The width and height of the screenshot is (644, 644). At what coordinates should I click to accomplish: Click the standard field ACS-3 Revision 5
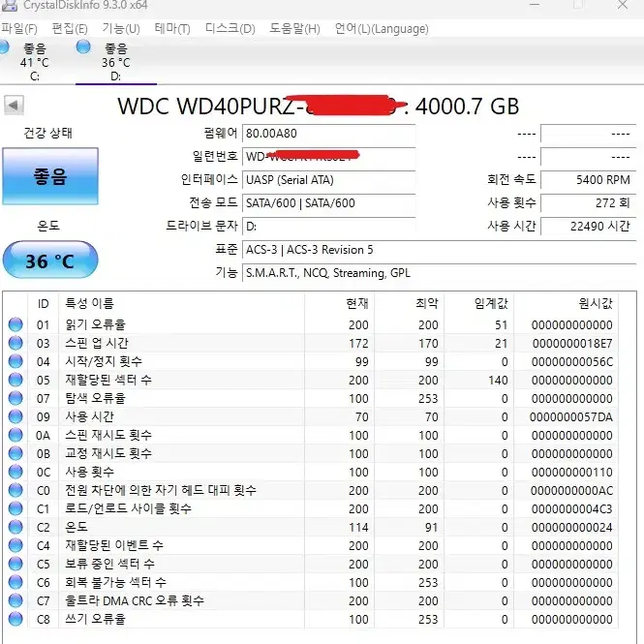439,250
